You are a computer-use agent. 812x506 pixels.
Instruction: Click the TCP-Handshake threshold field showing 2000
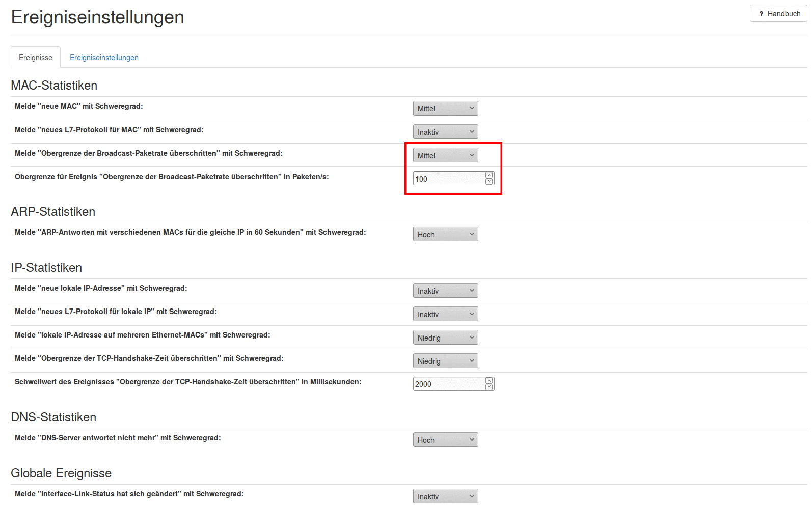click(448, 384)
